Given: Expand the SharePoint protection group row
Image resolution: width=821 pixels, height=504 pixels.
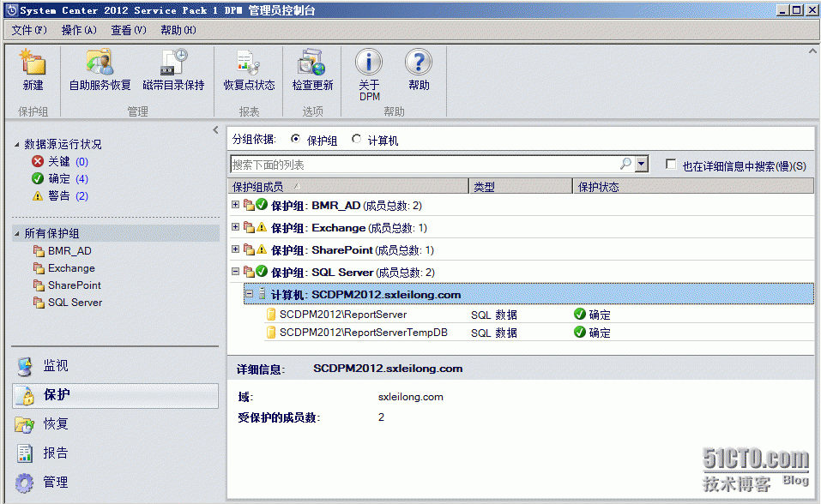Looking at the screenshot, I should click(x=236, y=249).
